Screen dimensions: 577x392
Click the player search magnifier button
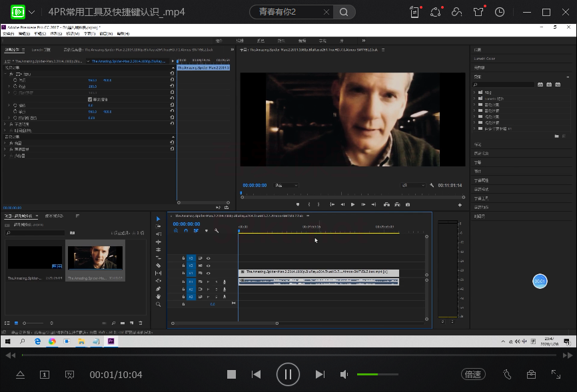pos(344,12)
